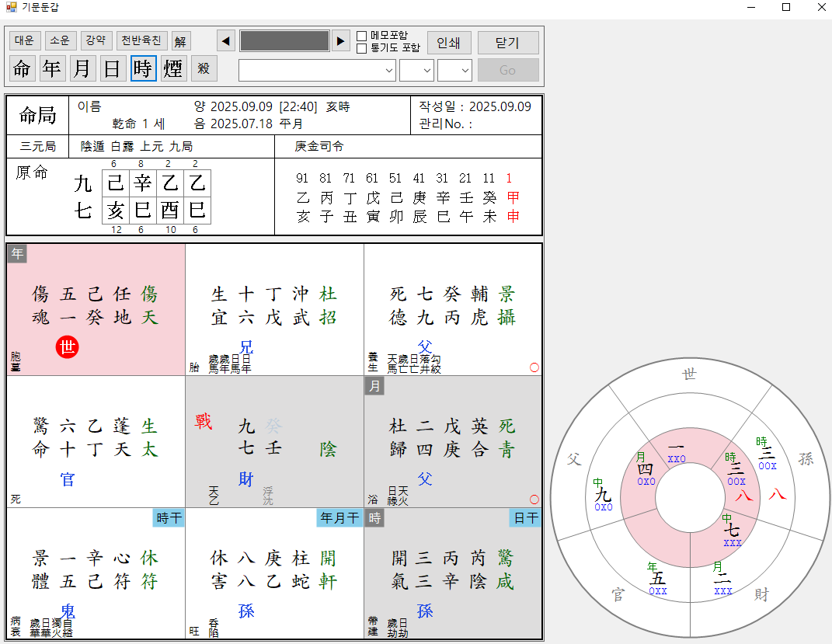Viewport: 832px width, 644px height.
Task: Click red circle in top-right palace
Action: pyautogui.click(x=534, y=367)
